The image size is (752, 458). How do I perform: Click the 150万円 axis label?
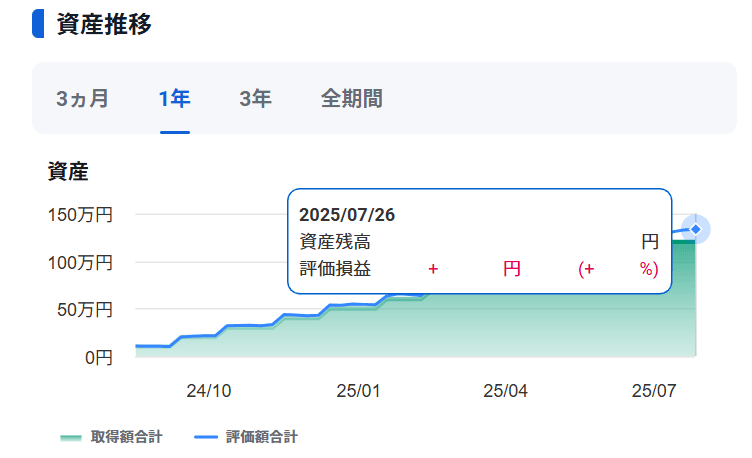point(80,214)
